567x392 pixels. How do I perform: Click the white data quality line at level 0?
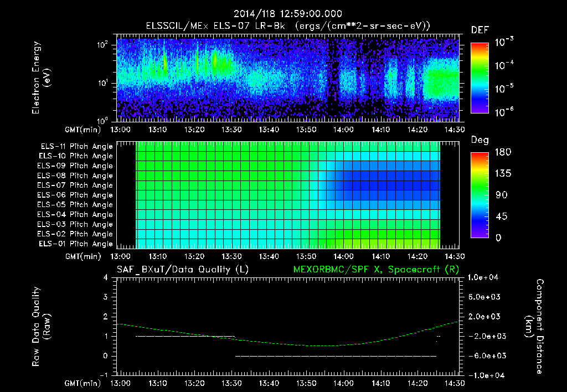coord(336,356)
